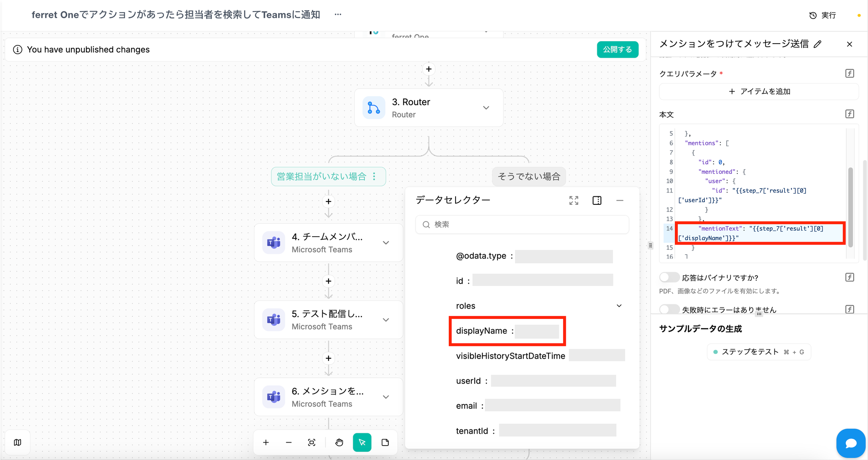Image resolution: width=868 pixels, height=460 pixels.
Task: Click the 公開する publish button
Action: [x=617, y=50]
